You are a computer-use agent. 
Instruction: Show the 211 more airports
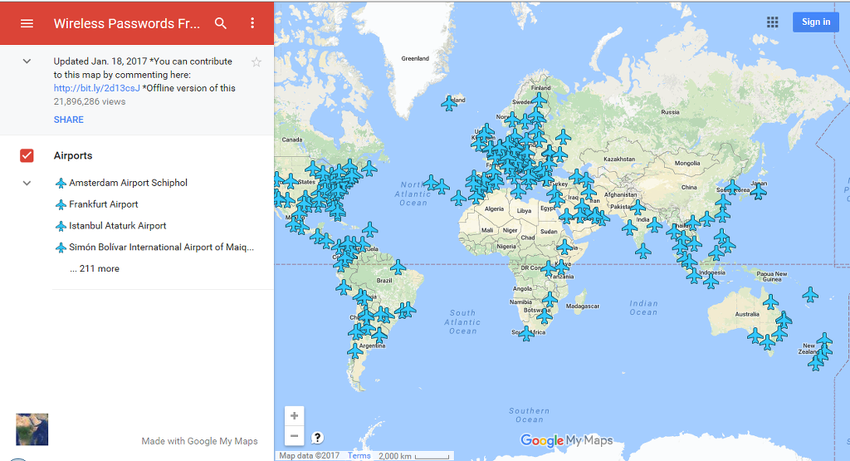pos(94,268)
